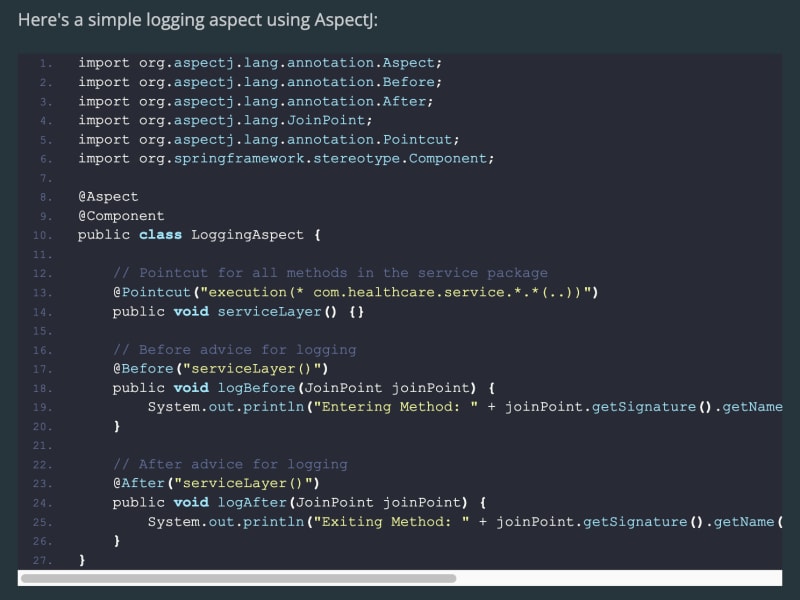Click the execution expression string in Pointcut
This screenshot has width=800, height=600.
pos(395,292)
